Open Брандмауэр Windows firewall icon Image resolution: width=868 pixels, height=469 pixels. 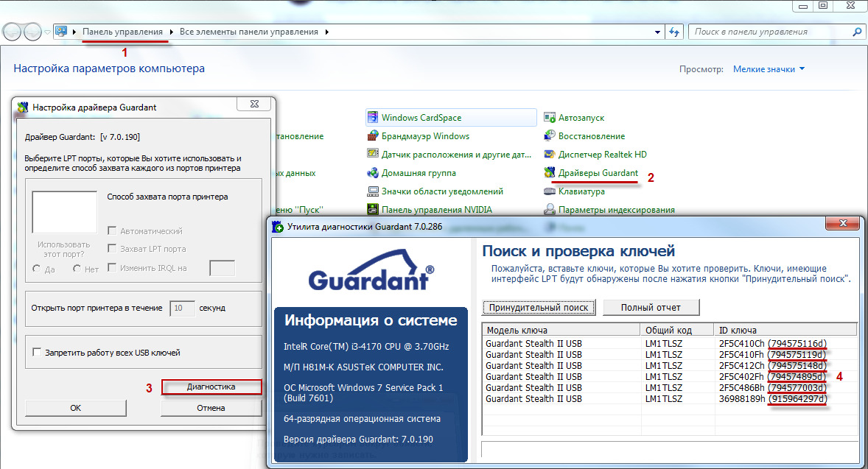tap(374, 136)
